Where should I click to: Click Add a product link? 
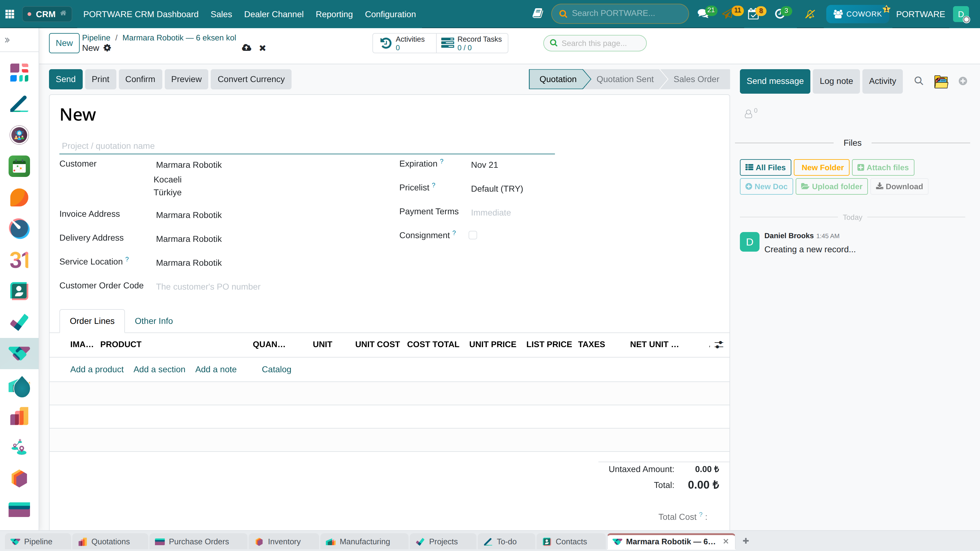(97, 369)
